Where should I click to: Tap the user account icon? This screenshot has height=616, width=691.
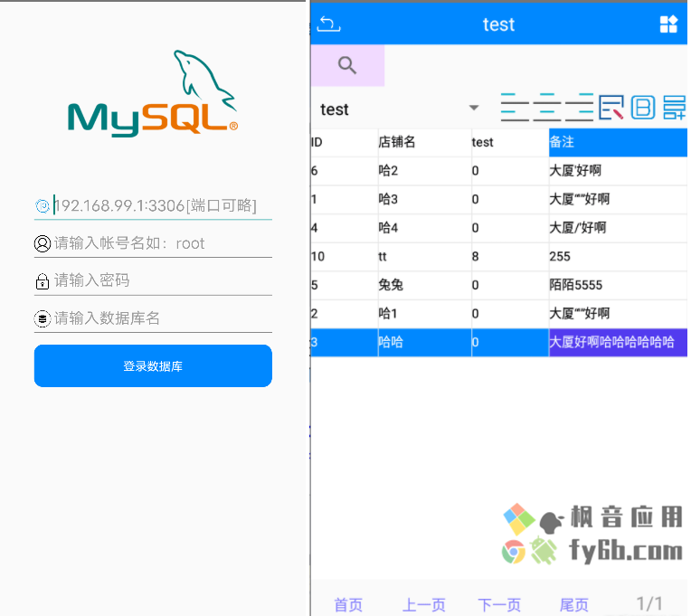click(43, 243)
